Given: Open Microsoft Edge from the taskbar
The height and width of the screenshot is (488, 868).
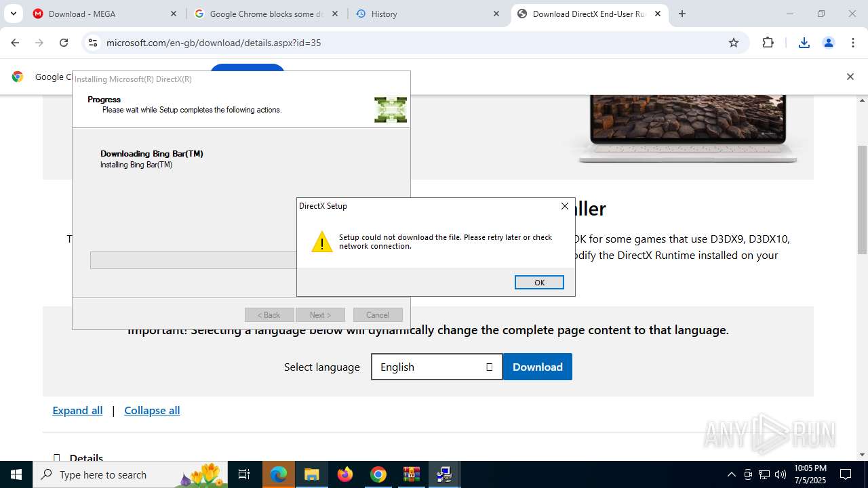Looking at the screenshot, I should pyautogui.click(x=279, y=474).
